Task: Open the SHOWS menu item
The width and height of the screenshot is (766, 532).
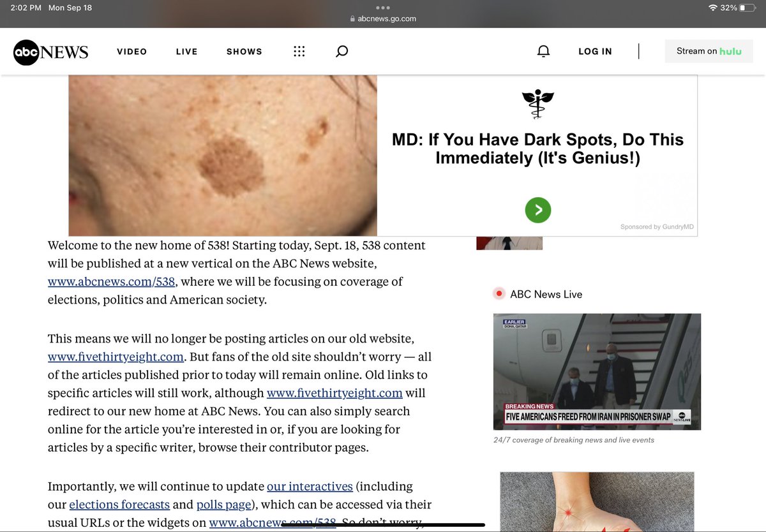Action: [x=244, y=52]
